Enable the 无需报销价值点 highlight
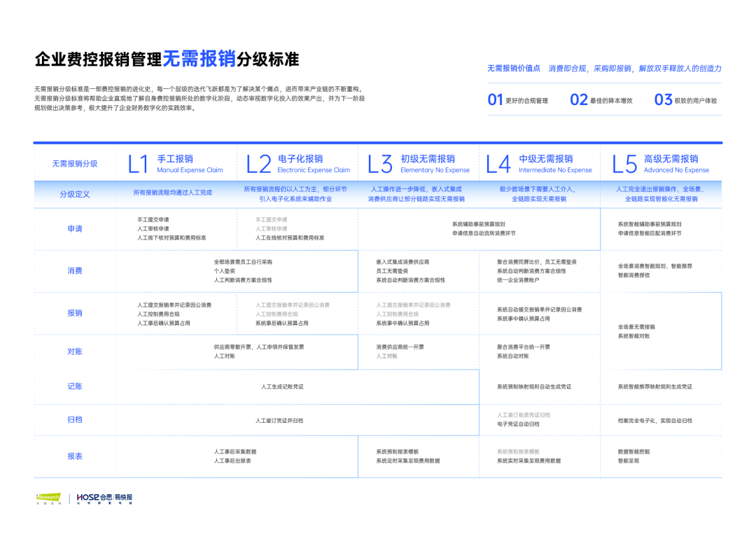This screenshot has width=756, height=537. (514, 67)
